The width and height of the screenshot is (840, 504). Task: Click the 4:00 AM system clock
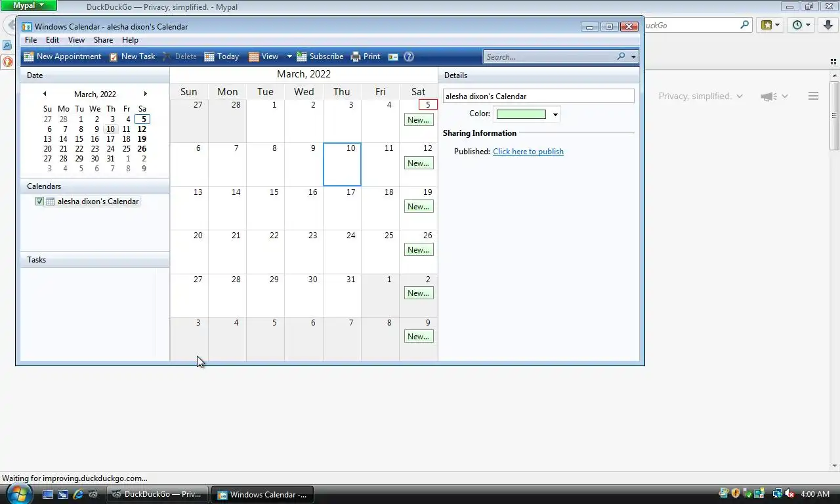[816, 494]
